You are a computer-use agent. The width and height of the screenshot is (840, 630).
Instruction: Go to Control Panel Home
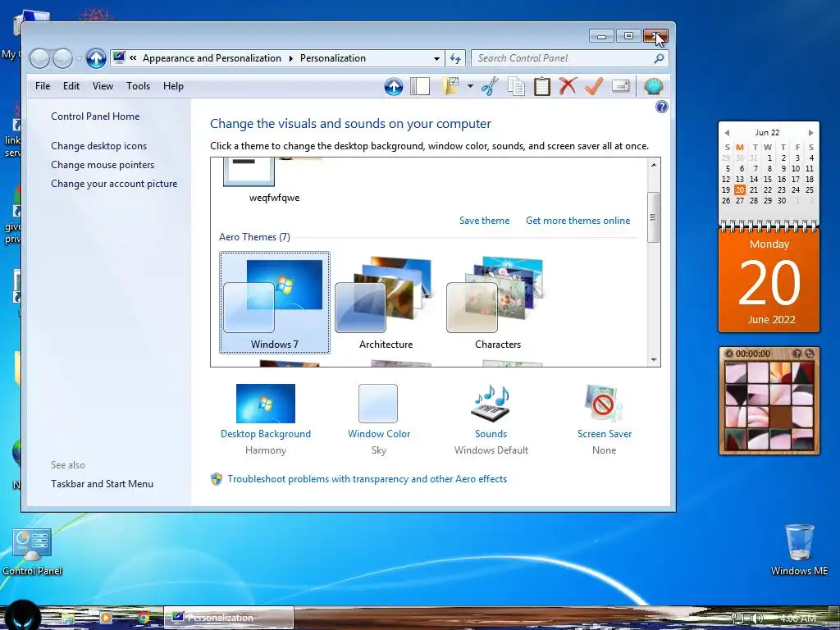[95, 116]
